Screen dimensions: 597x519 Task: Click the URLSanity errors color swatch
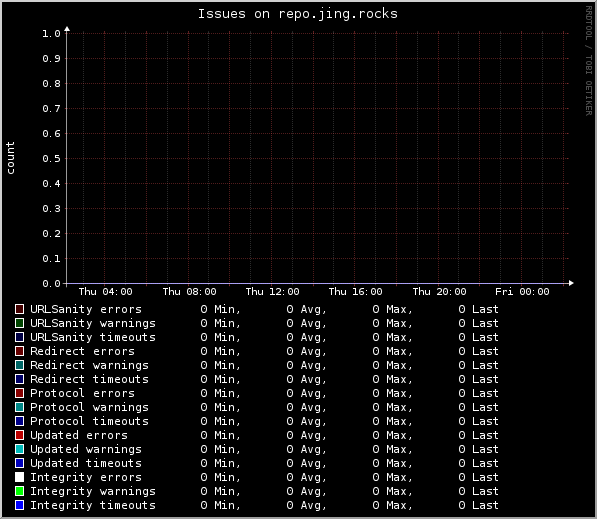(19, 309)
